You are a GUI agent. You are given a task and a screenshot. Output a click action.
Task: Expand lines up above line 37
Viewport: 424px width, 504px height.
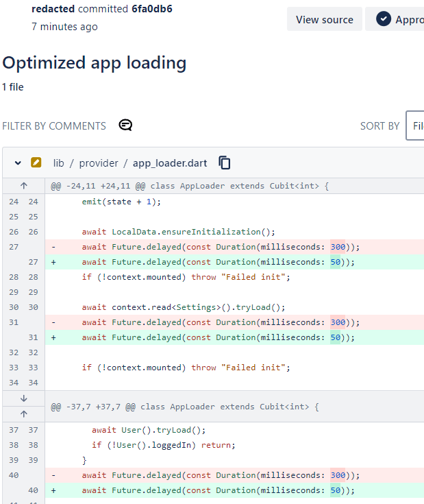click(24, 414)
